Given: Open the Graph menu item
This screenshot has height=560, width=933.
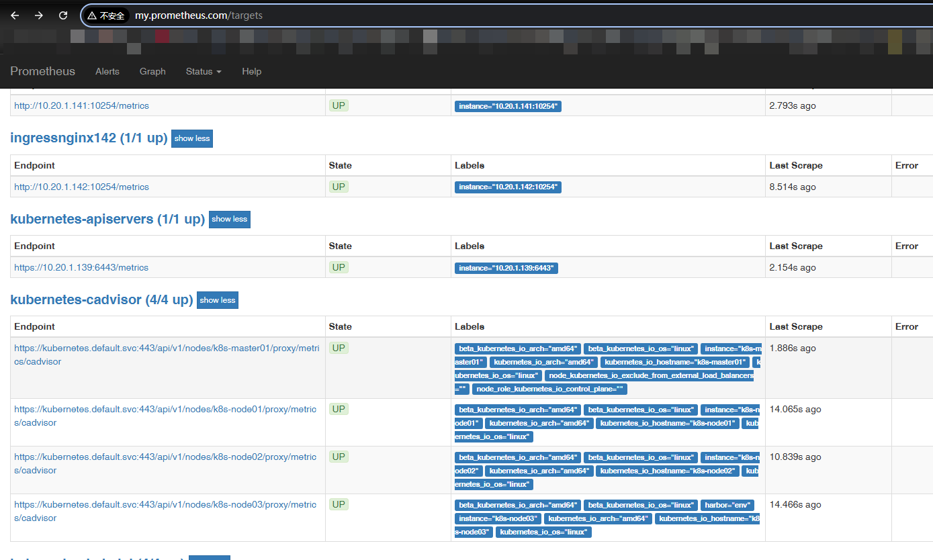Looking at the screenshot, I should [x=152, y=71].
